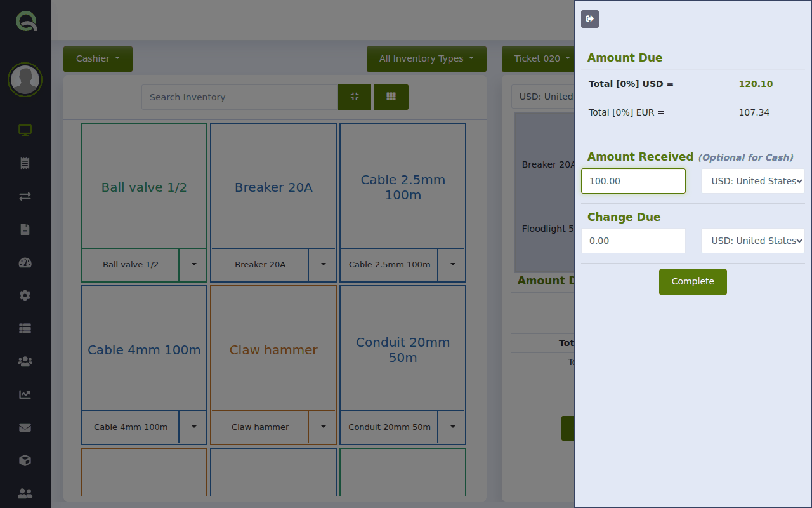Expand Conduit 20mm 50m options arrow
Screen dimensions: 812x508
tap(452, 427)
